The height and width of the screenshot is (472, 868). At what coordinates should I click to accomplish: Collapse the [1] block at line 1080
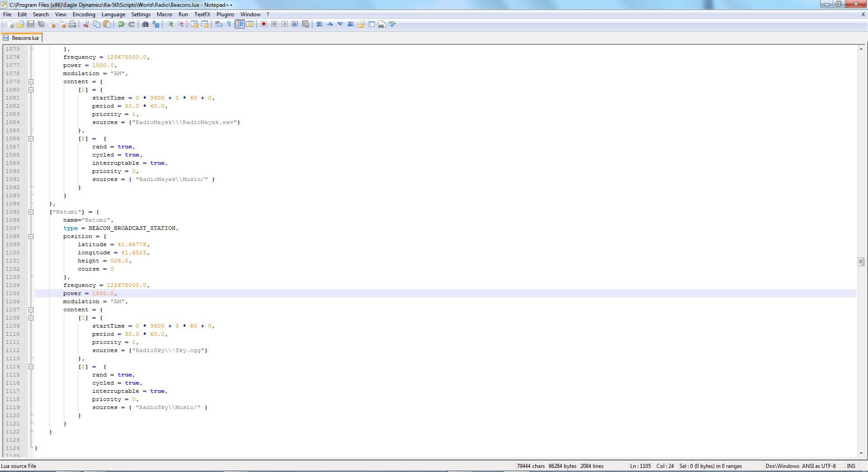31,90
